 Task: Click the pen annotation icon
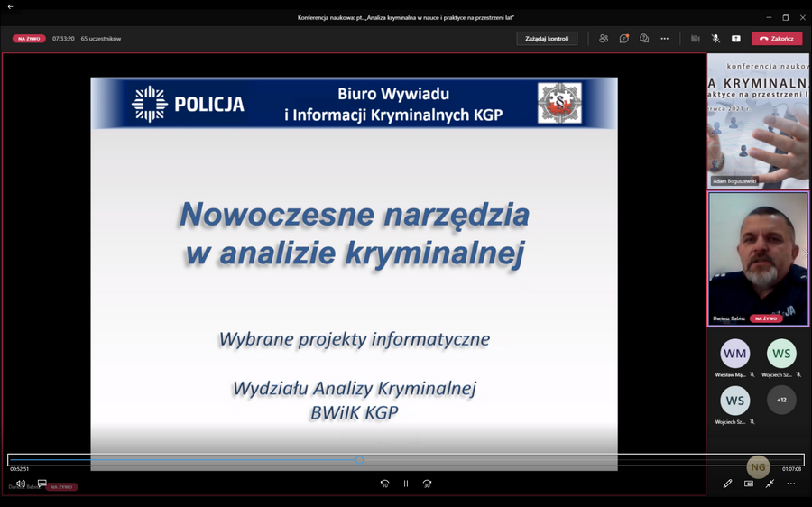point(727,484)
